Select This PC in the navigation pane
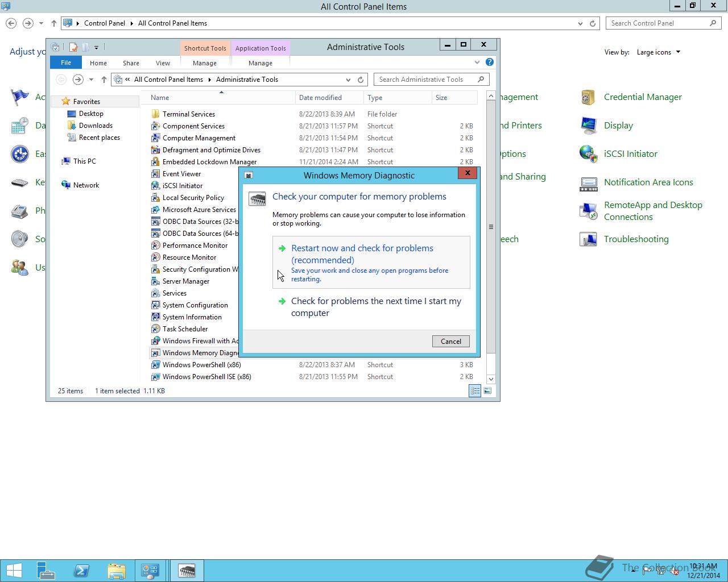This screenshot has width=728, height=582. [x=84, y=161]
